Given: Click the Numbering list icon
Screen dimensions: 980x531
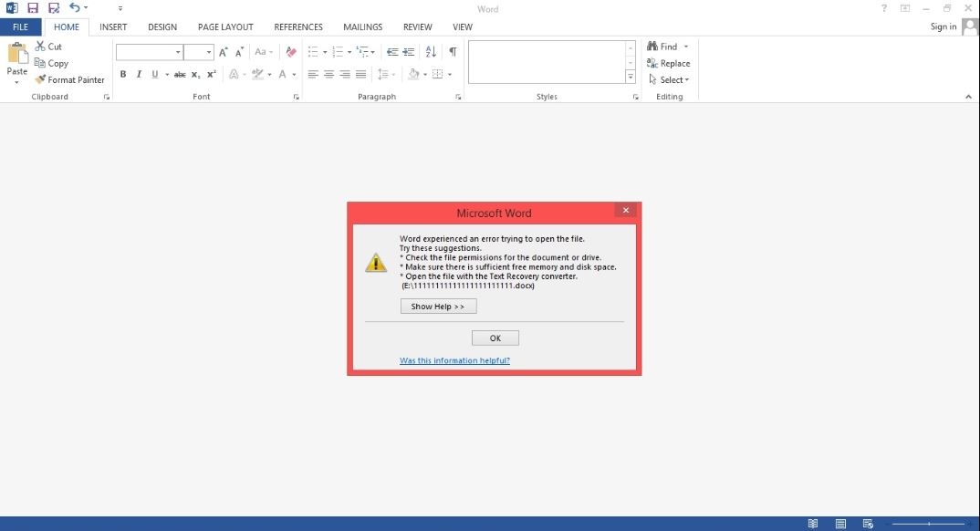Looking at the screenshot, I should point(338,52).
